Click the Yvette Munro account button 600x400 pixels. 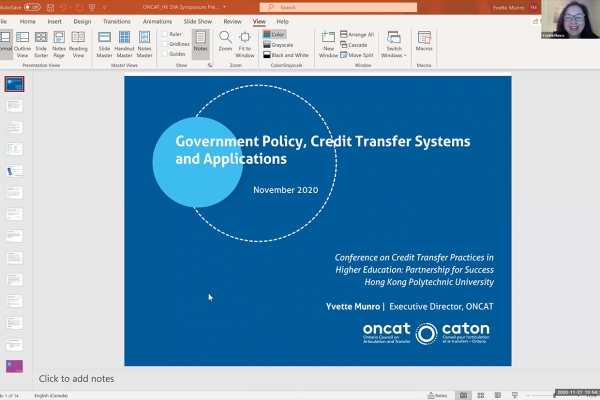515,7
